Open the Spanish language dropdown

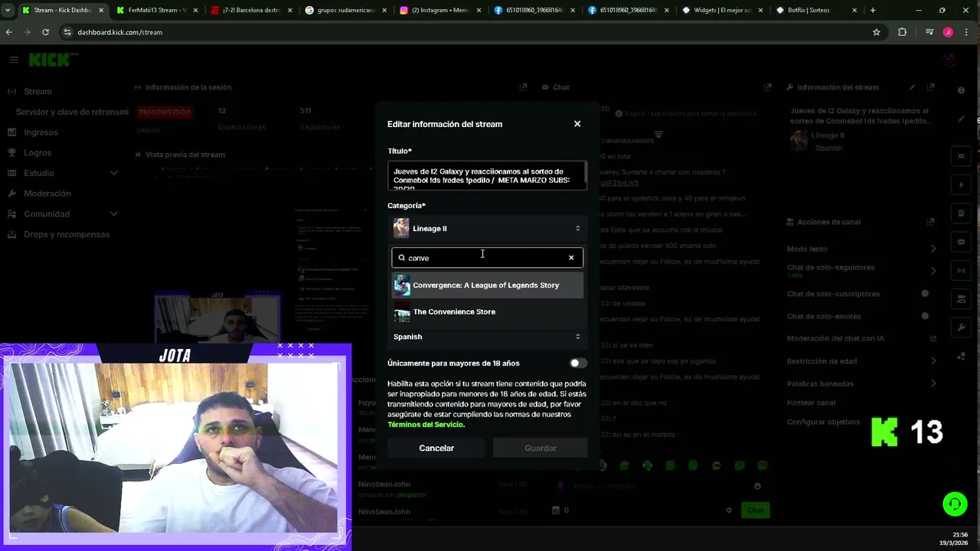(487, 337)
